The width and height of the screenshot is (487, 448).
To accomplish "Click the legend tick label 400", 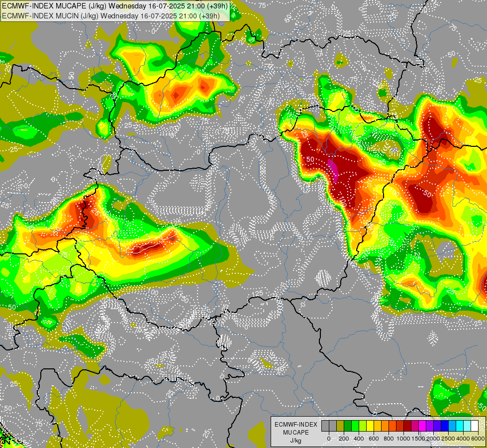I will tap(359, 439).
